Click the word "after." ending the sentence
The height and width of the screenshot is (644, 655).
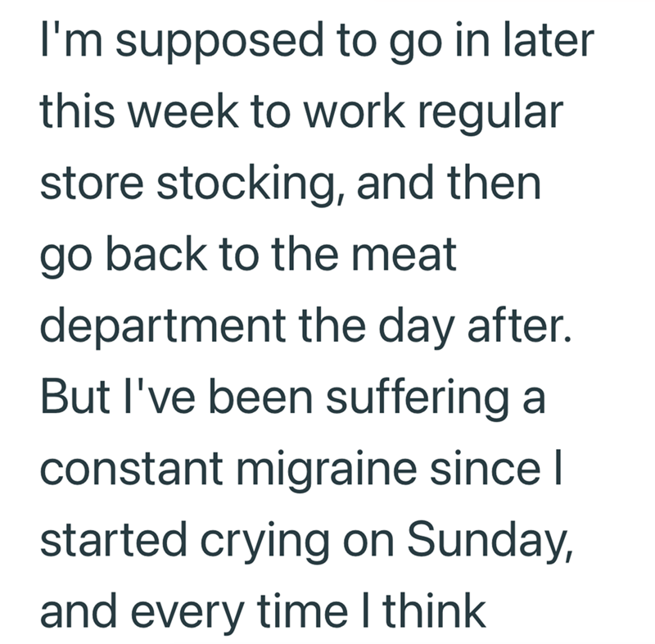coord(519,324)
